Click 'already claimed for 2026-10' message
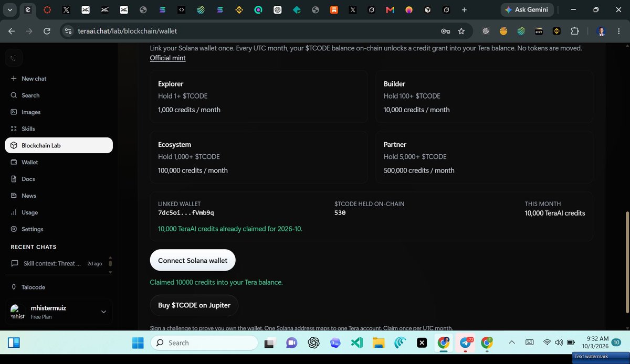630x364 pixels. pos(230,229)
